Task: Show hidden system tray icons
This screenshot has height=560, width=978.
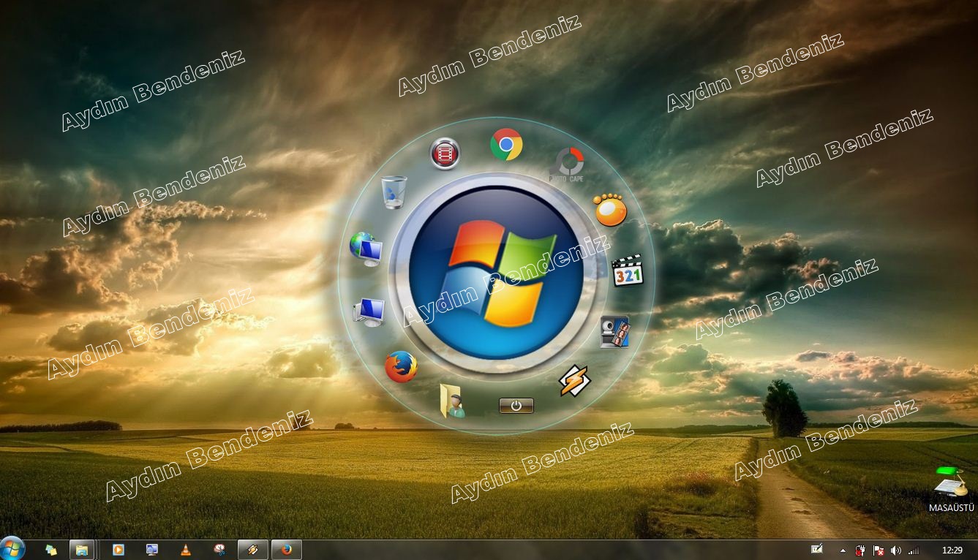Action: click(843, 550)
